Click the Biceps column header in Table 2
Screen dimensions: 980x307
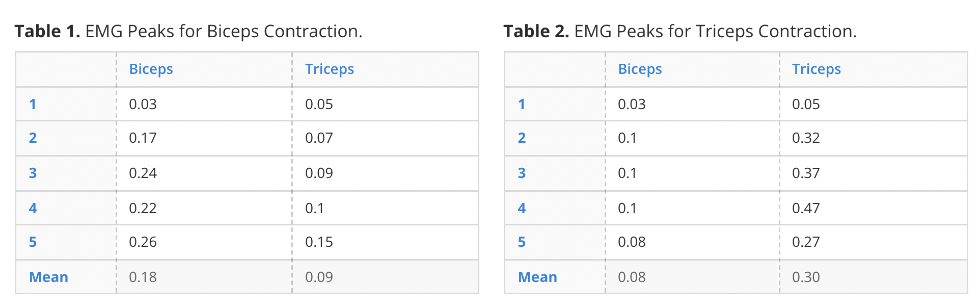640,69
